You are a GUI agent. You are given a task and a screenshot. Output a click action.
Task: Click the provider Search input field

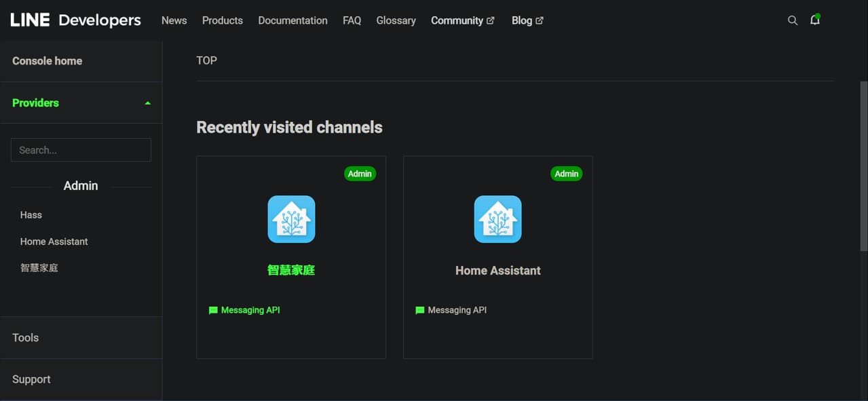click(x=81, y=150)
